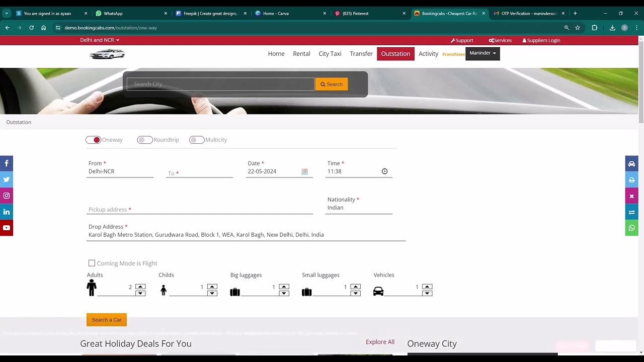Open the browser zoom magnifier icon
644x362 pixels.
(x=567, y=28)
